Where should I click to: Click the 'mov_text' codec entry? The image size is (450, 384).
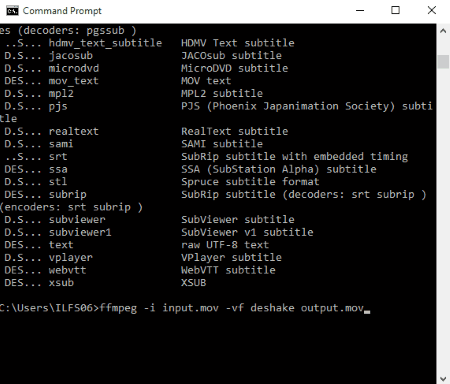point(74,81)
